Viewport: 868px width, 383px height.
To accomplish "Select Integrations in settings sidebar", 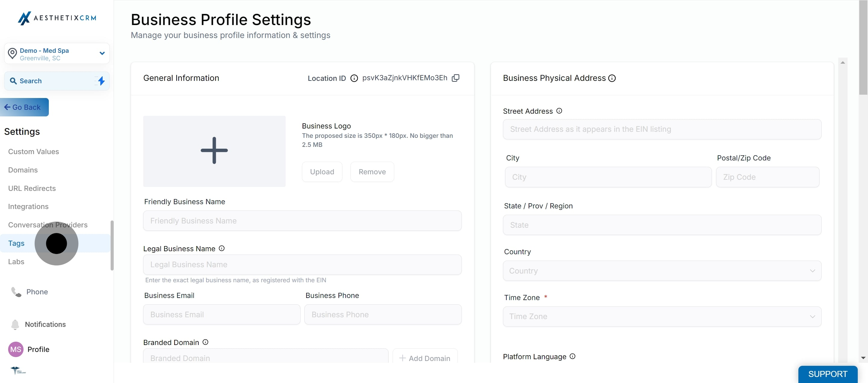I will pos(28,206).
